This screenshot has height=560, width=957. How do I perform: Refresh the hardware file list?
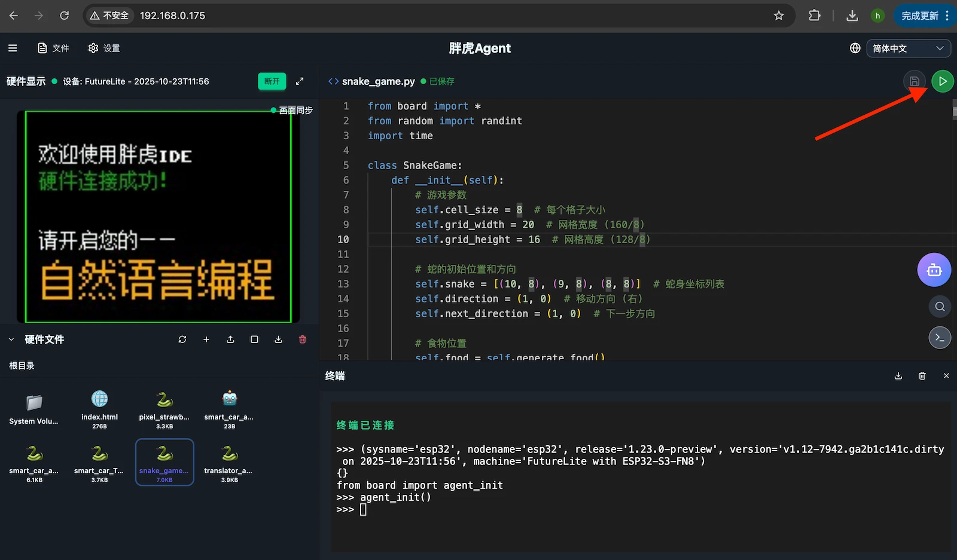coord(182,339)
